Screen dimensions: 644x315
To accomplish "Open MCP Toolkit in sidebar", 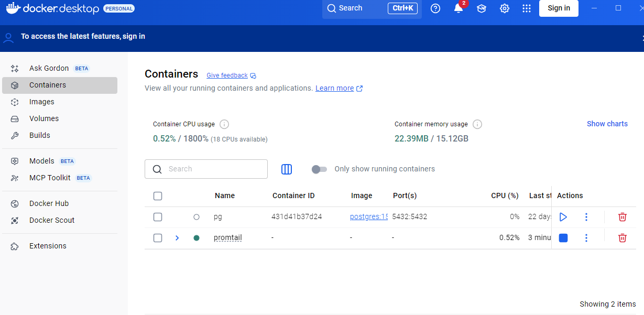I will pyautogui.click(x=60, y=178).
